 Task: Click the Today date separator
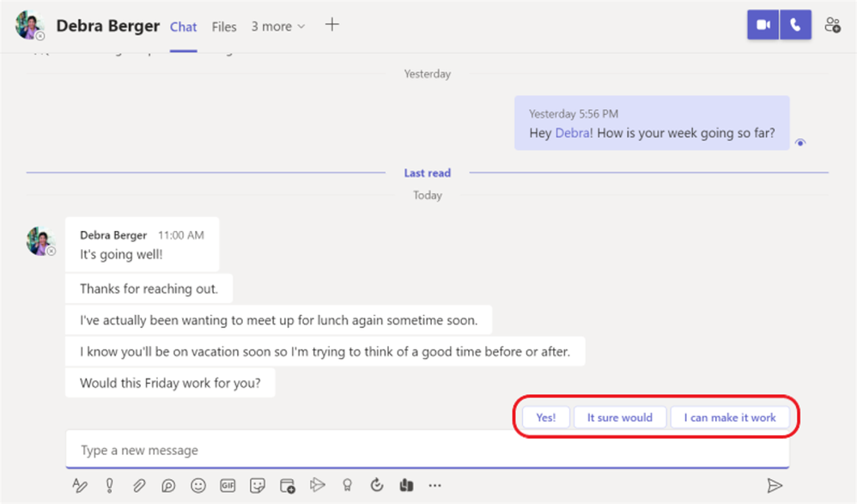pyautogui.click(x=428, y=195)
